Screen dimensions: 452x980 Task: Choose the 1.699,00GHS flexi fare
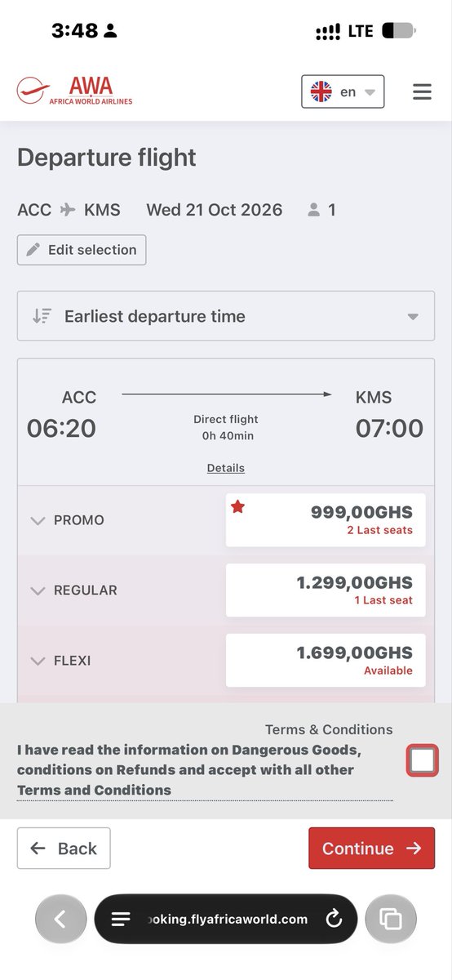[x=326, y=661]
